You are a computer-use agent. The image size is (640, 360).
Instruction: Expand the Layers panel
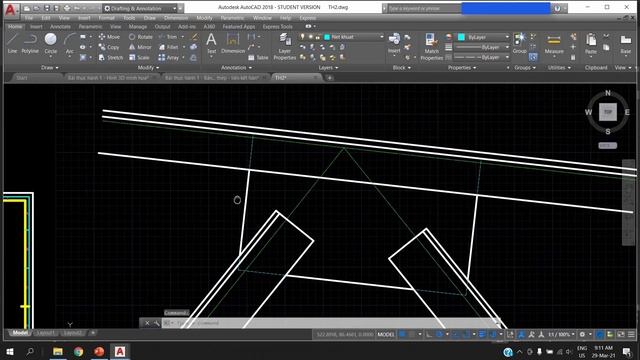(x=329, y=68)
